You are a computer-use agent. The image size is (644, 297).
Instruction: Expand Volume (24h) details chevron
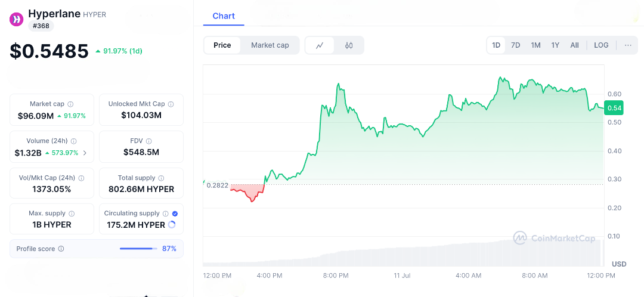tap(85, 153)
